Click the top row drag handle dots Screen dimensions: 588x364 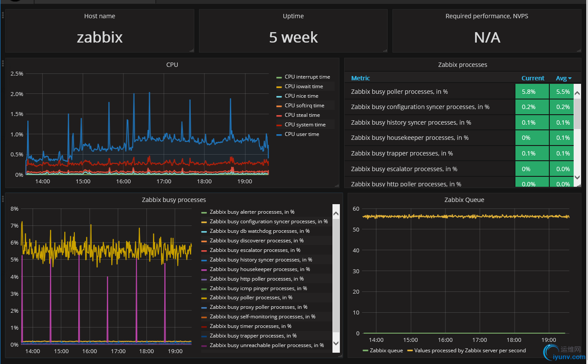(x=3, y=15)
